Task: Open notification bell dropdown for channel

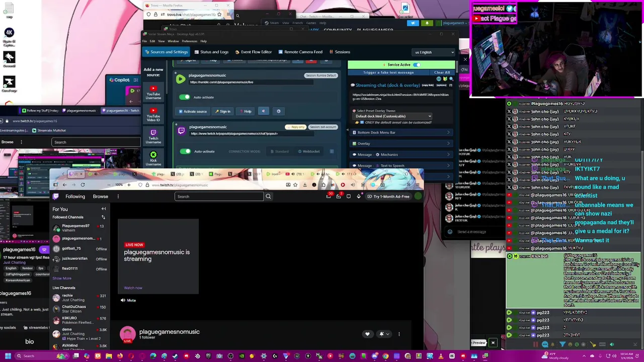Action: (384, 334)
